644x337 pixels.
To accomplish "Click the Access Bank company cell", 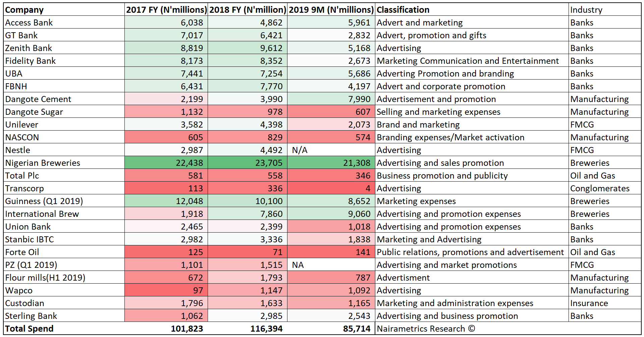I will point(64,22).
